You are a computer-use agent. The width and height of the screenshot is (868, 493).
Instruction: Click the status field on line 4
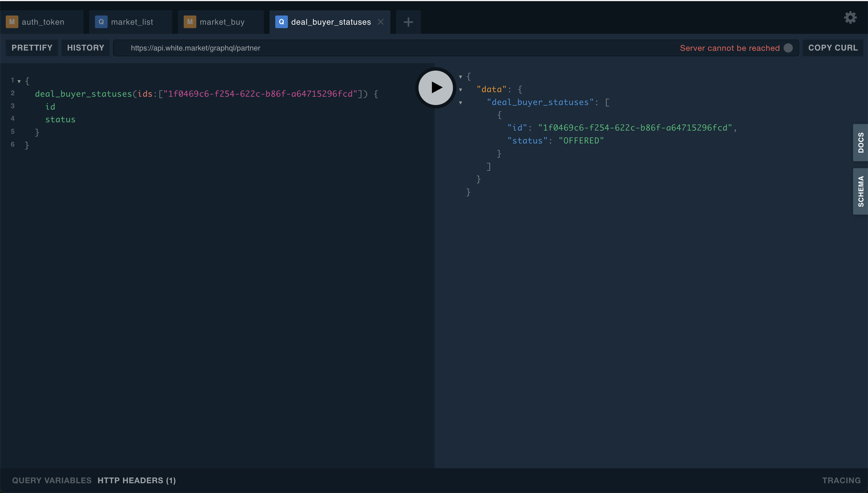60,120
